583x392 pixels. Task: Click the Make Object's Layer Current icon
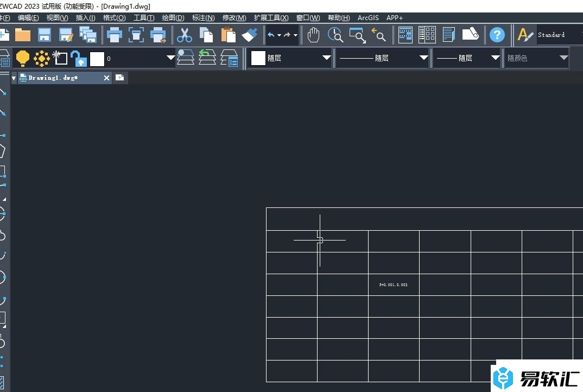point(186,58)
